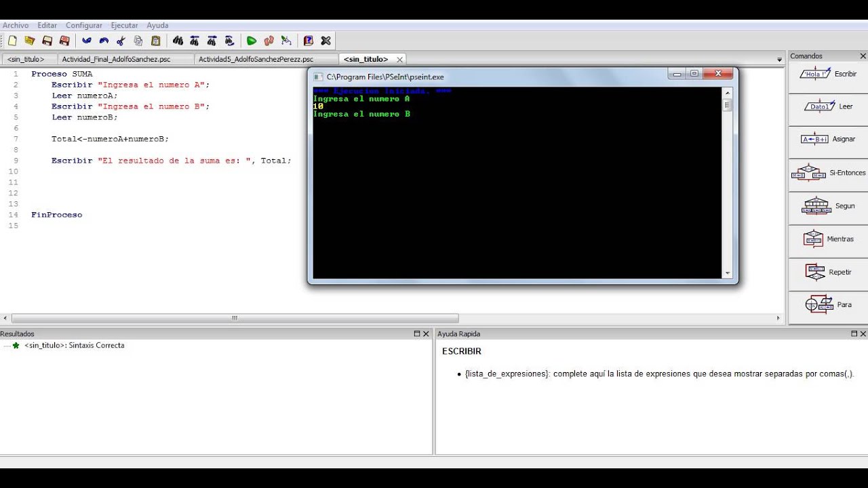Close the Resultados panel
The image size is (868, 488).
(x=426, y=334)
